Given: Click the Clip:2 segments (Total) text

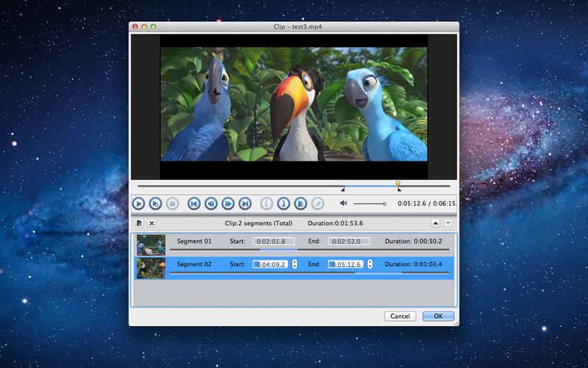Looking at the screenshot, I should 259,223.
